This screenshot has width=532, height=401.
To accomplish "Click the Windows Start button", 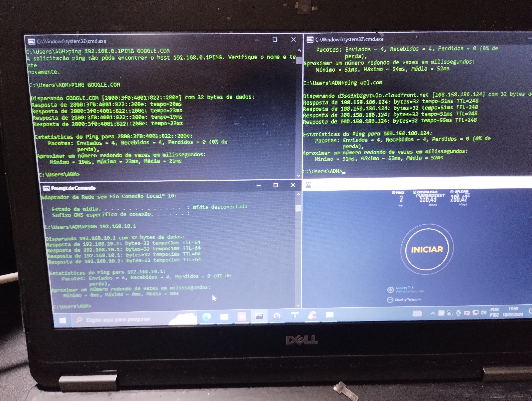I will pos(63,320).
